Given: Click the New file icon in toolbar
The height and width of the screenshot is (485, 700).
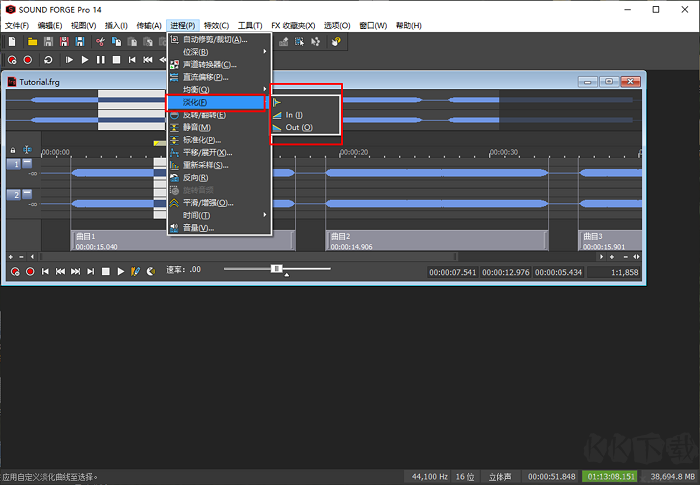Looking at the screenshot, I should tap(11, 42).
